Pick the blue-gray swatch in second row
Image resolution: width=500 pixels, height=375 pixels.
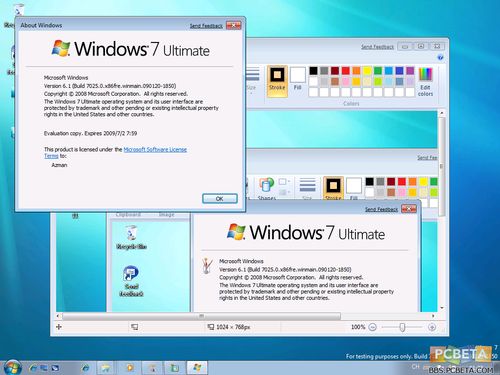(399, 81)
